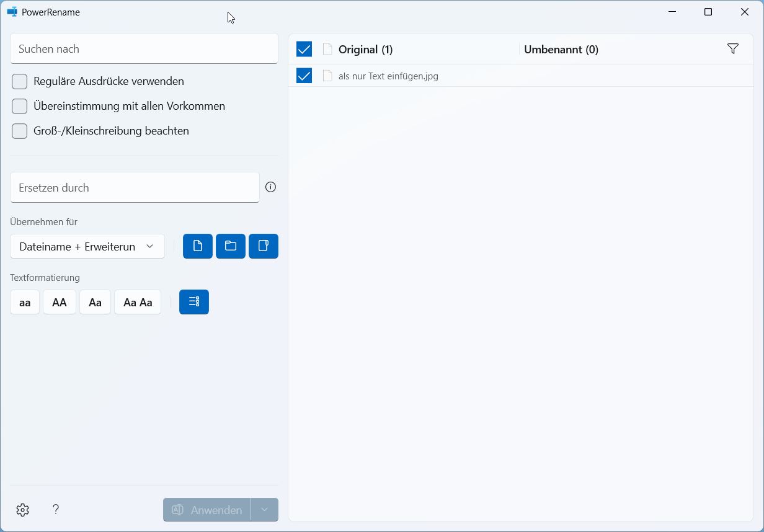Maximize the PowerRename window
This screenshot has width=764, height=532.
pyautogui.click(x=708, y=12)
